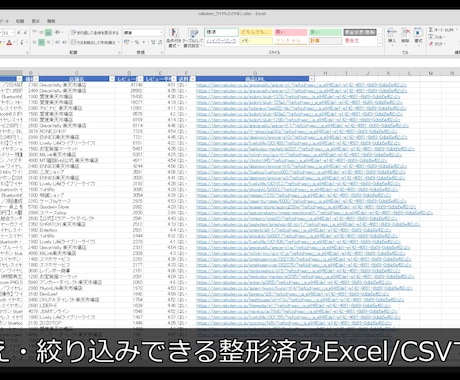The image size is (460, 380).
Task: Apply pink 悪い cell style
Action: coord(291,32)
